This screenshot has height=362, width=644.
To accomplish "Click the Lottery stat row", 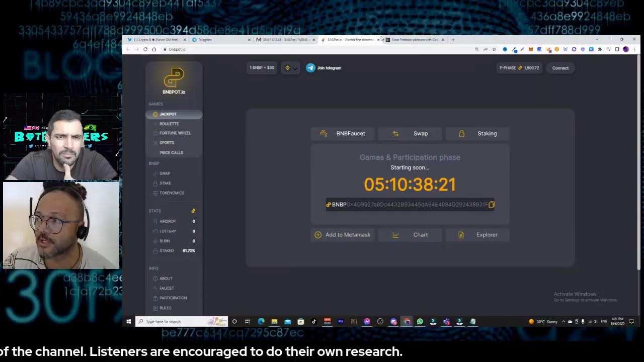I will [x=174, y=231].
